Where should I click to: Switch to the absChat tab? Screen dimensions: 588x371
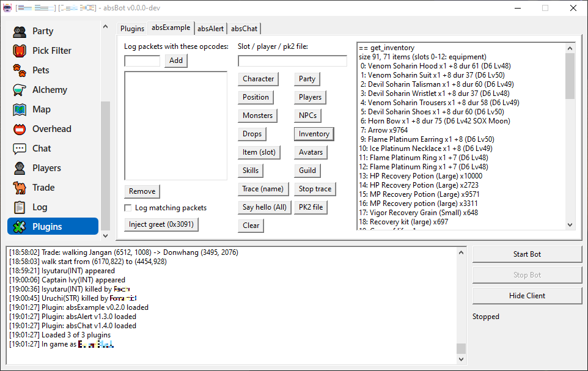(244, 29)
